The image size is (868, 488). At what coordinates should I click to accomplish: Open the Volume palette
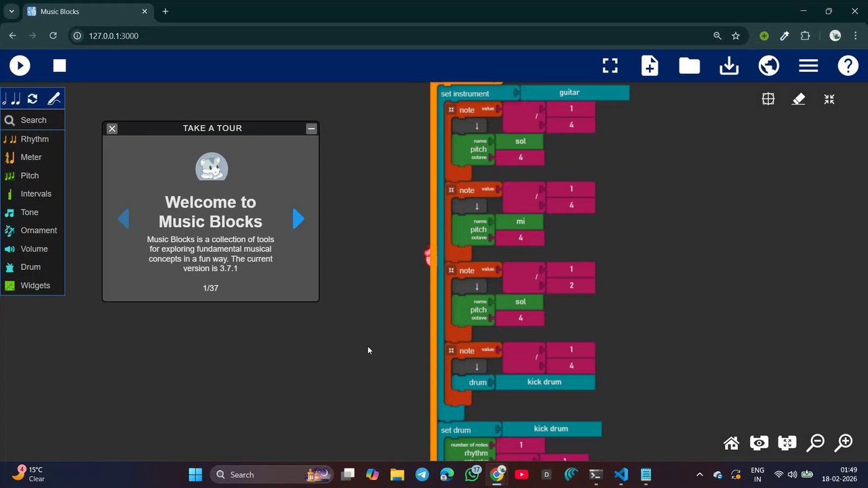tap(33, 249)
